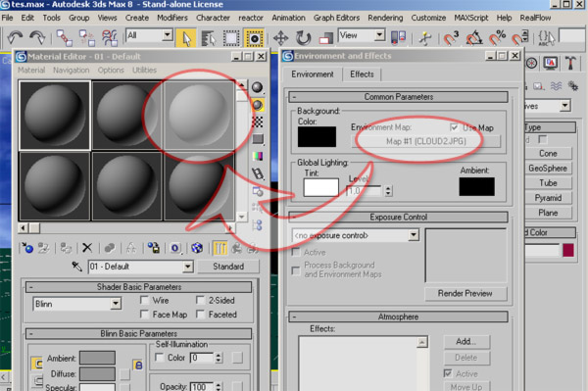
Task: Toggle Process Background and Environment Maps checkbox
Action: (296, 270)
